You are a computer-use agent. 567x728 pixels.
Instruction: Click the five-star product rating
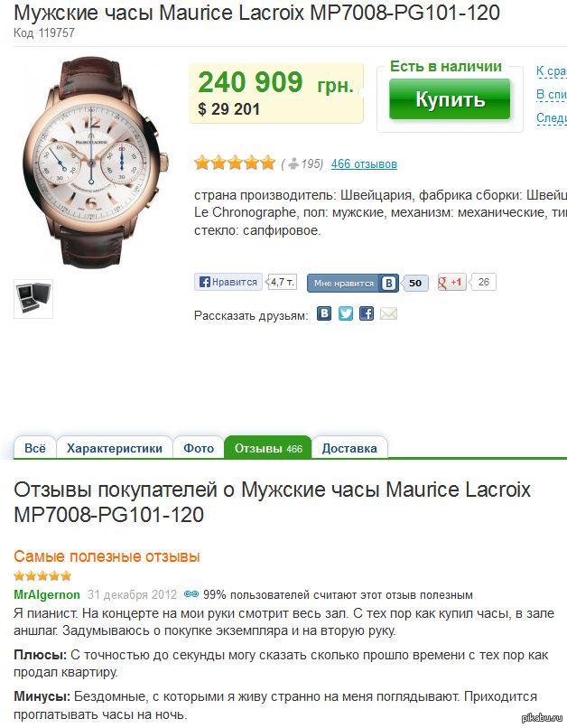[235, 163]
